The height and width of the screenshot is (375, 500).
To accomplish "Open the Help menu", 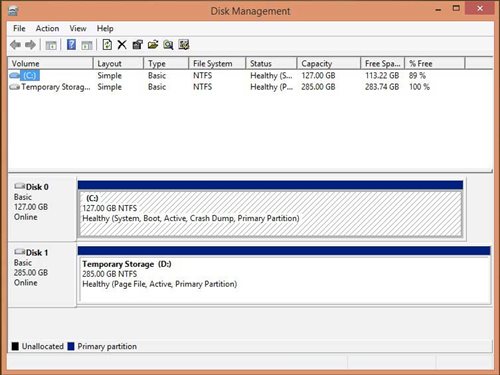I will [x=105, y=29].
